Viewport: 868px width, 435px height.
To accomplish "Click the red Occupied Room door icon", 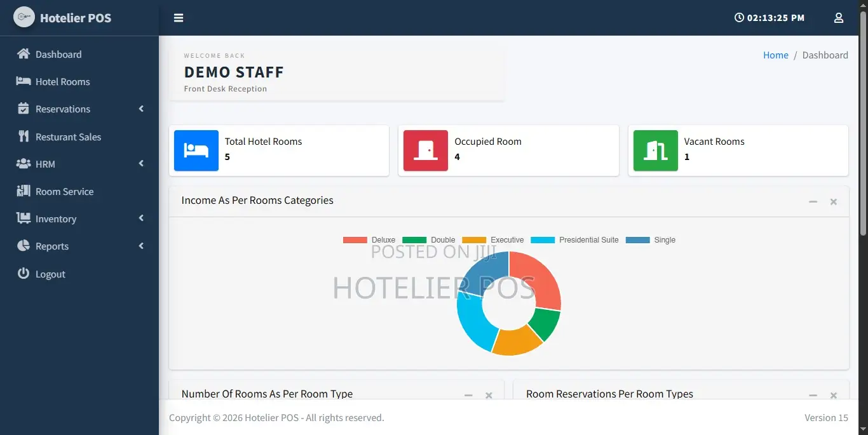I will pos(426,151).
